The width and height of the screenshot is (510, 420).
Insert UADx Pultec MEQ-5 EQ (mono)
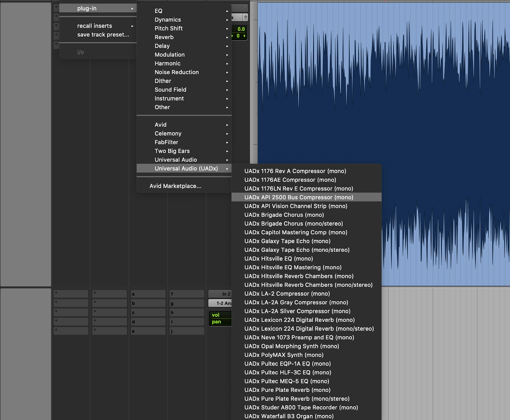click(x=306, y=381)
